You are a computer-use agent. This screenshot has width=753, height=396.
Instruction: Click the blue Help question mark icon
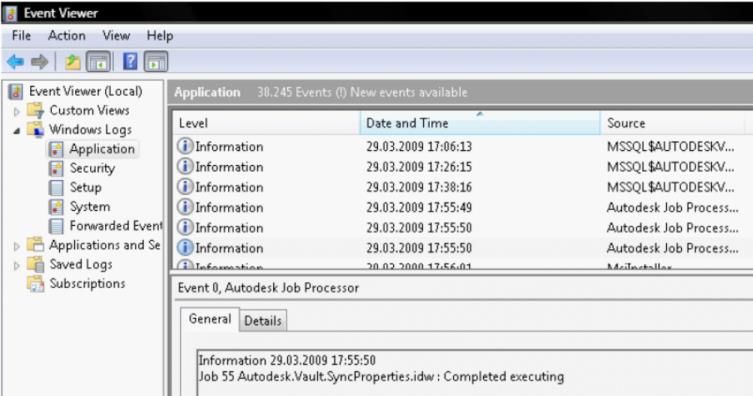coord(130,62)
